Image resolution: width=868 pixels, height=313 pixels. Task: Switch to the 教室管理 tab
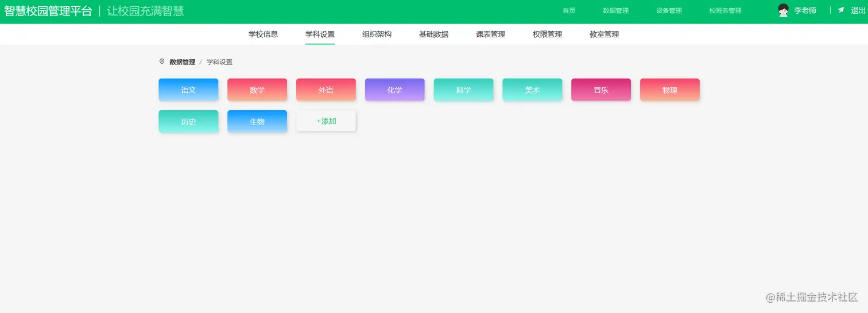tap(604, 34)
